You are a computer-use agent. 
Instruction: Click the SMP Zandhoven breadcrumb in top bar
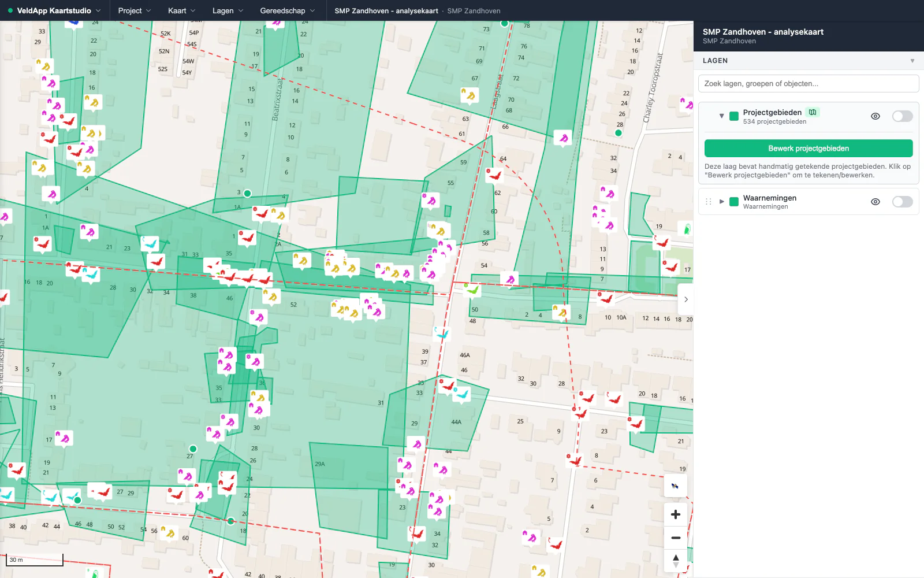click(x=474, y=11)
